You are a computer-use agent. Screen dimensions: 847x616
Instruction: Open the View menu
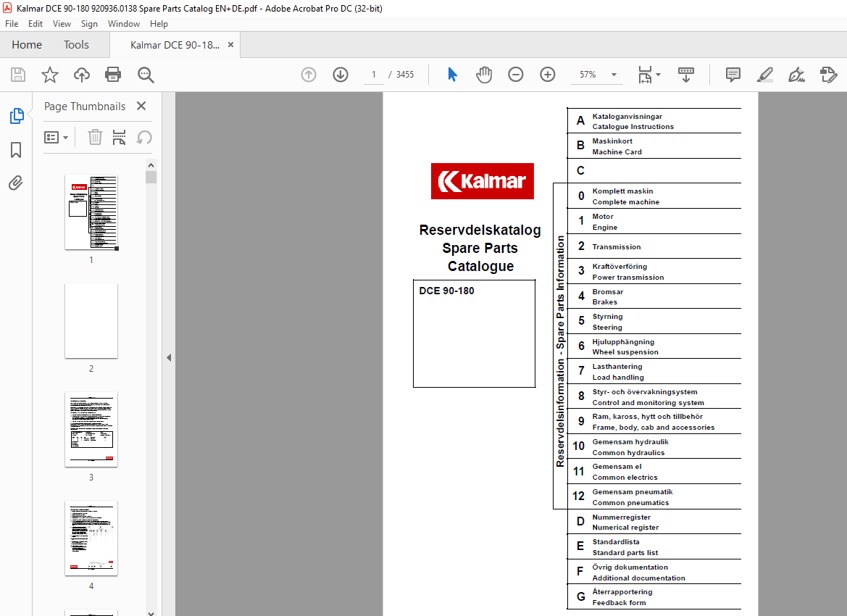tap(62, 24)
